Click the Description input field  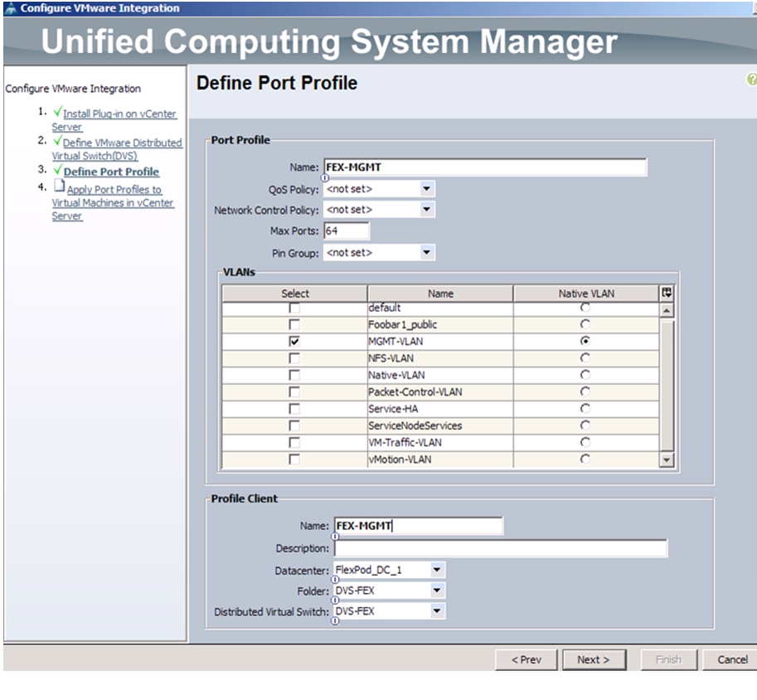(x=501, y=548)
